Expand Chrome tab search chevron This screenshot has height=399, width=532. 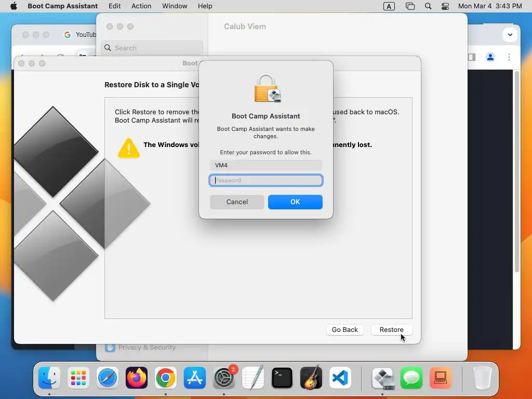pos(510,35)
